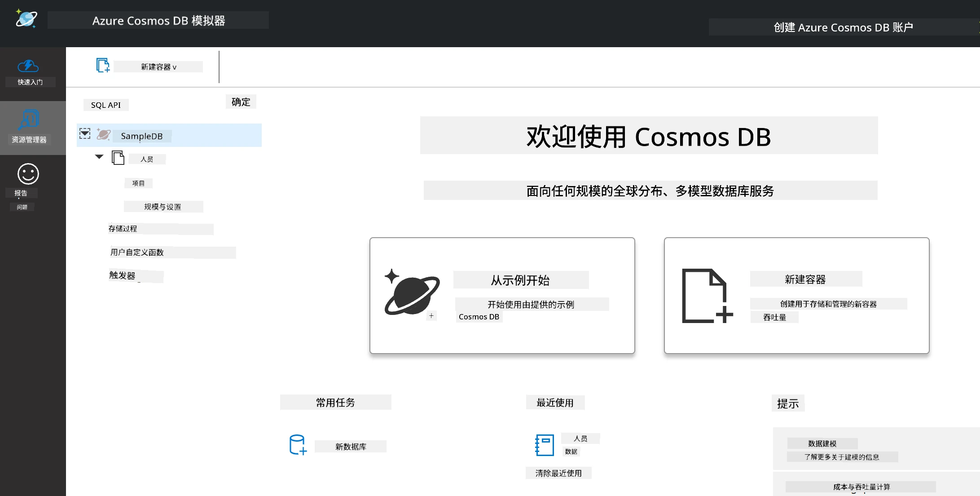Click the 常用任务 section heading
The width and height of the screenshot is (980, 496).
[335, 403]
